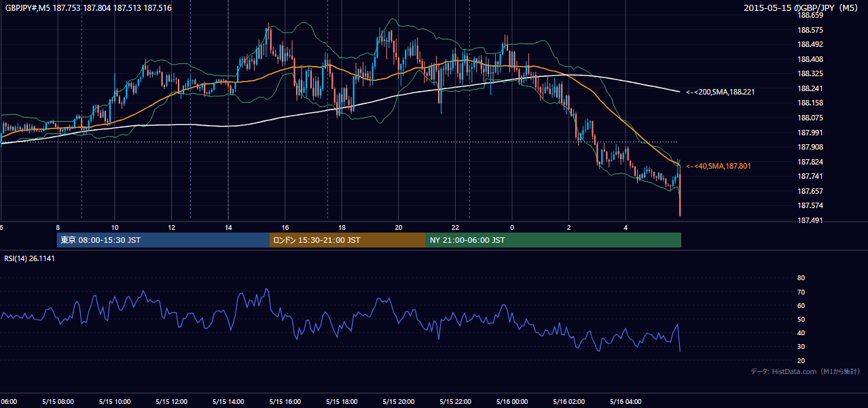Click RSI scale level 50
Screen dimensions: 868x408
(801, 319)
